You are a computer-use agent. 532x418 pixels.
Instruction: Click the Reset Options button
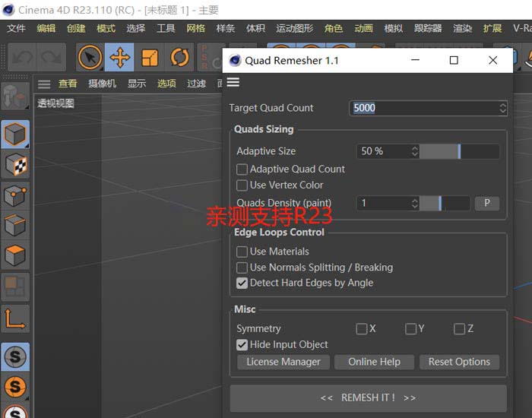(459, 362)
